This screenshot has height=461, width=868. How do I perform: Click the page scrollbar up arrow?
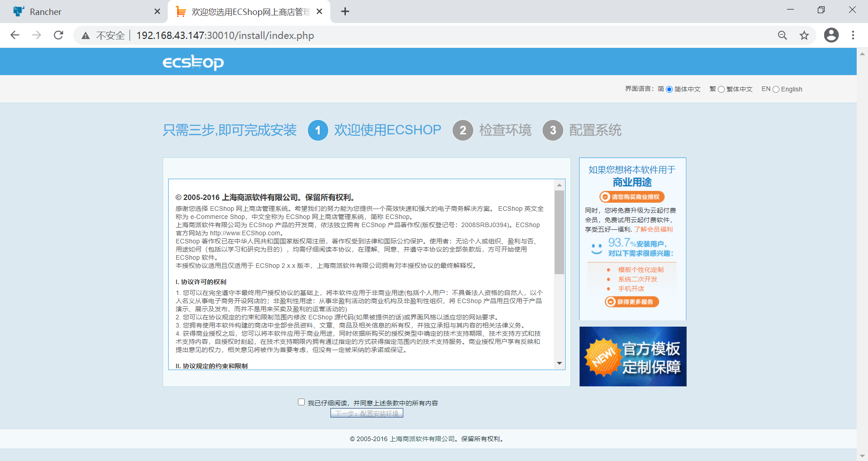[x=862, y=53]
